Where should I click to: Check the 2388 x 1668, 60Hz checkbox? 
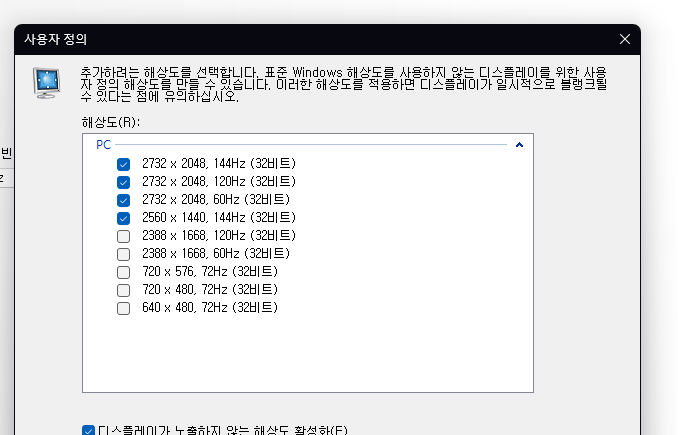123,254
